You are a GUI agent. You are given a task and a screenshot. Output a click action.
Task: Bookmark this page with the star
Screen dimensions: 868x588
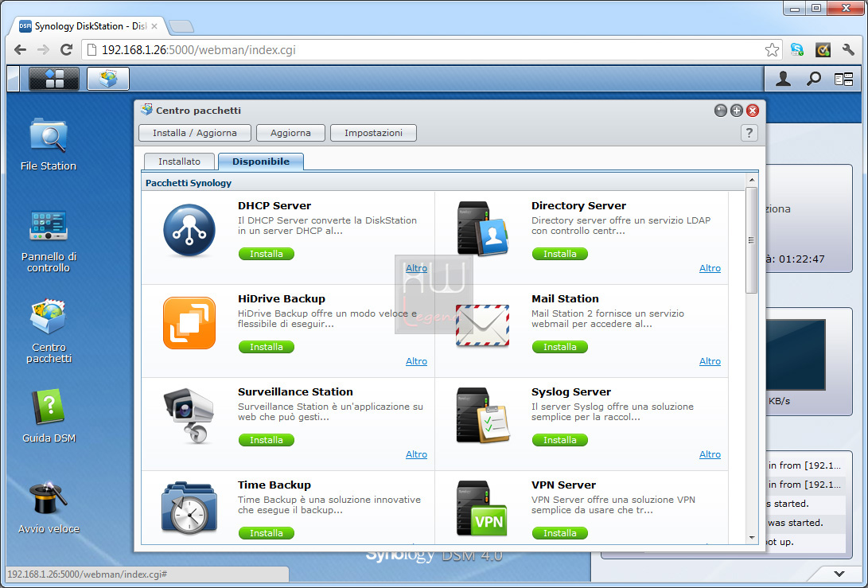(x=772, y=50)
